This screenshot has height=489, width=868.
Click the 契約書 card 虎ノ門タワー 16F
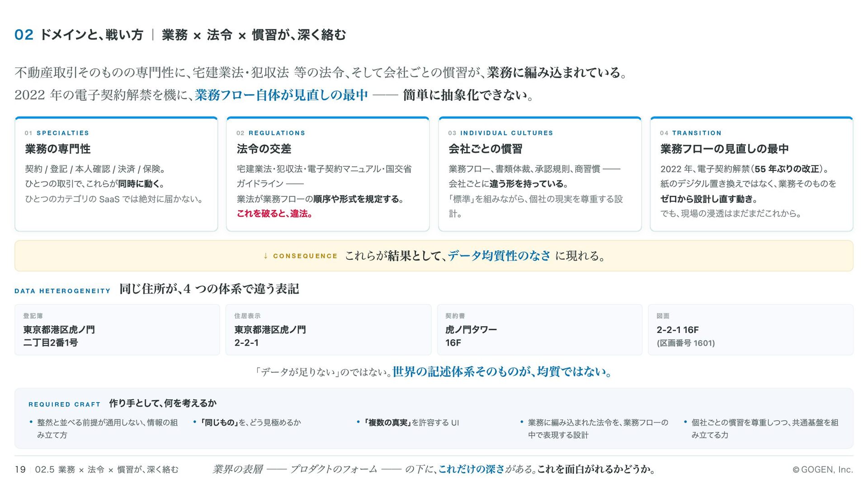[539, 330]
